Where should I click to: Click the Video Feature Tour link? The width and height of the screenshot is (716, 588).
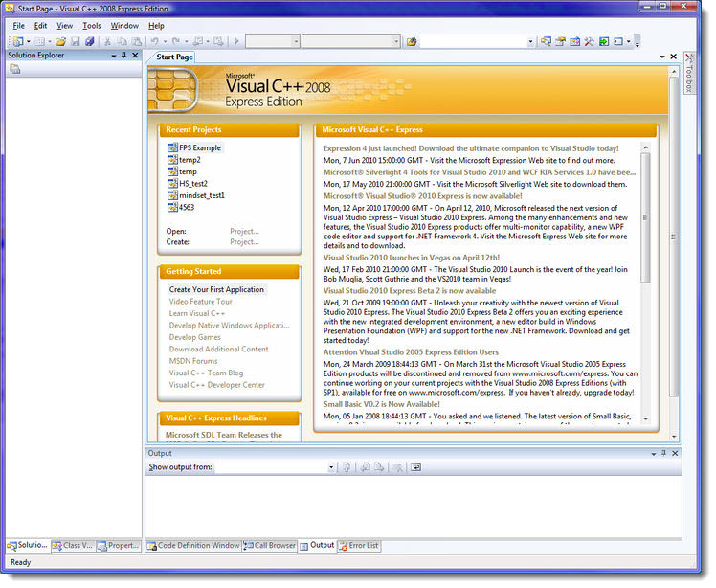click(x=200, y=302)
